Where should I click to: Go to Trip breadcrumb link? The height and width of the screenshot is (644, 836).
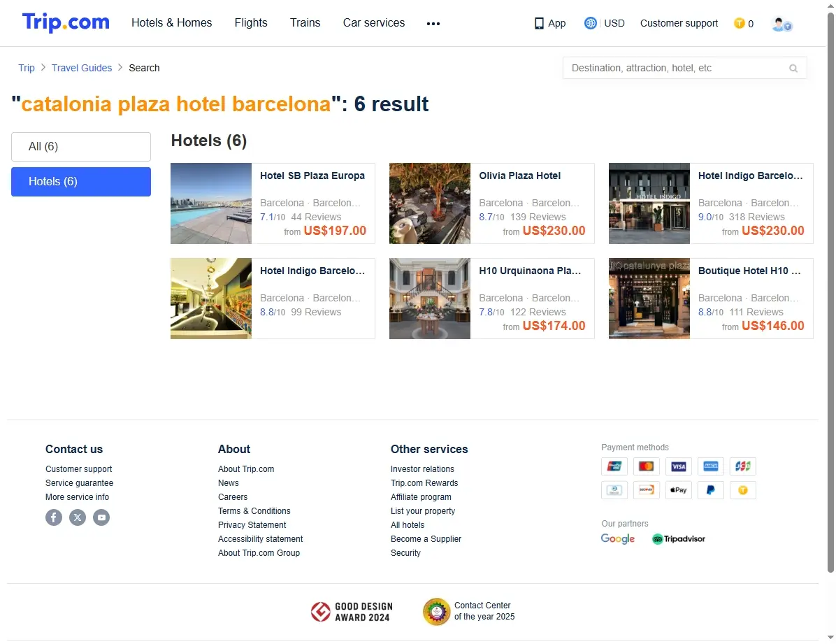(26, 69)
